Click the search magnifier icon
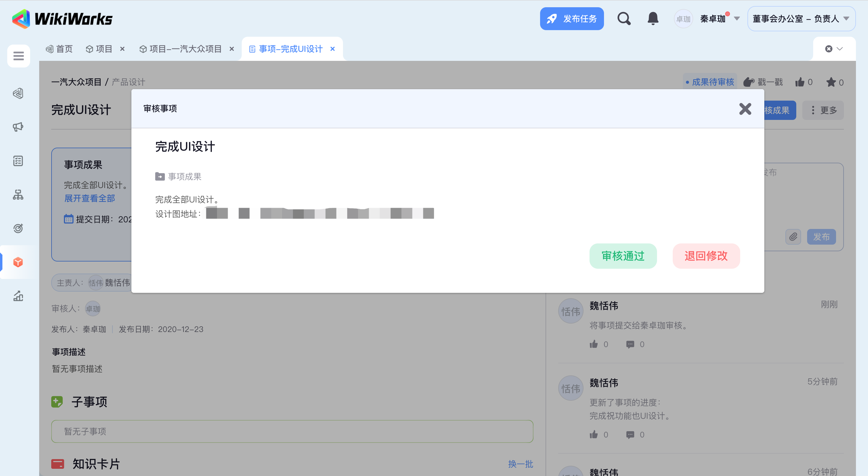This screenshot has height=476, width=868. (624, 19)
